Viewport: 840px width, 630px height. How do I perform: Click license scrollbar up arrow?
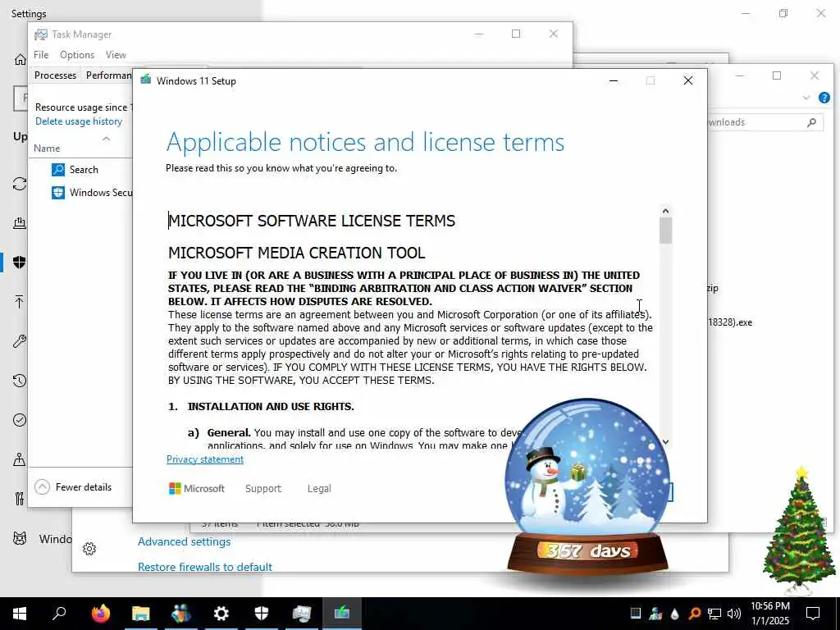pyautogui.click(x=665, y=211)
